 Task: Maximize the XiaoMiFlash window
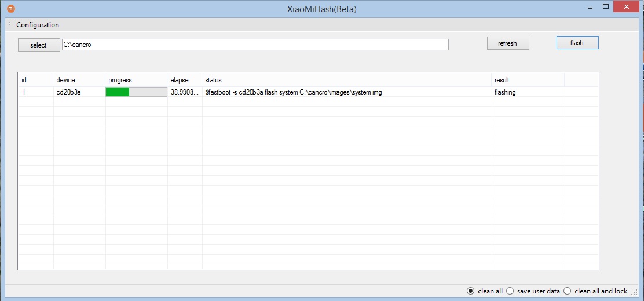click(x=606, y=7)
